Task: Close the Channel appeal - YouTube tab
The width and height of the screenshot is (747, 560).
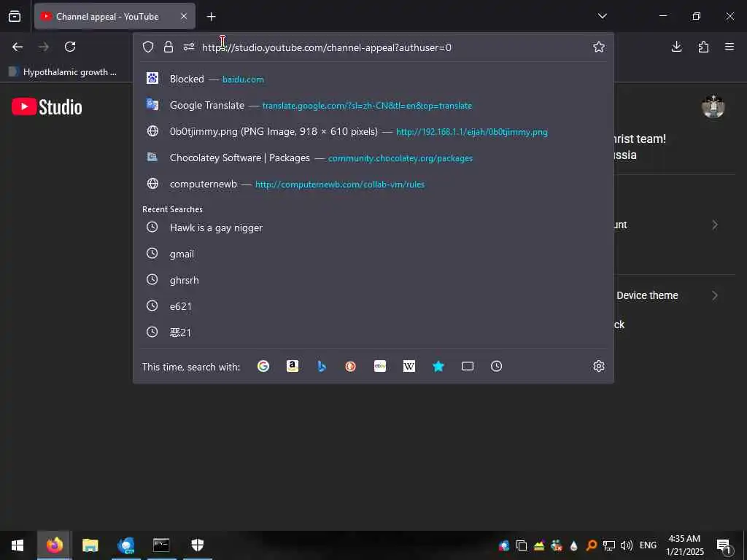Action: coord(184,16)
